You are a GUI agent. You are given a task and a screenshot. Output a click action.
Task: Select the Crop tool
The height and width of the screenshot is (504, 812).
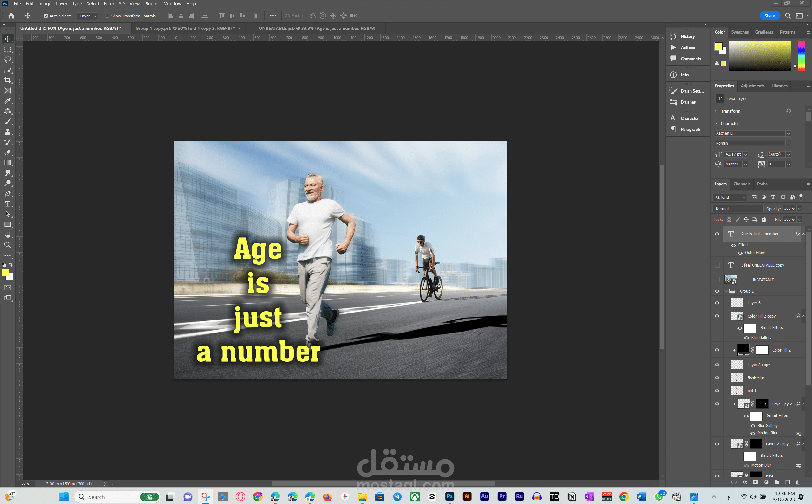pyautogui.click(x=8, y=80)
